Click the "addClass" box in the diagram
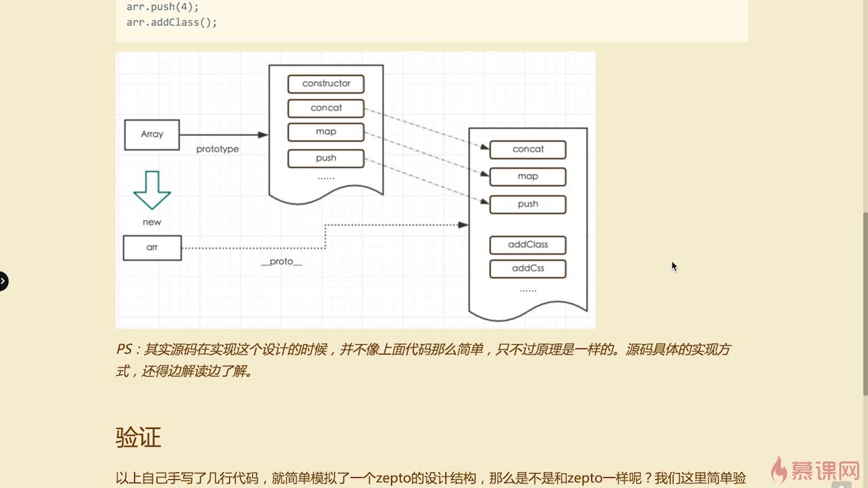Image resolution: width=868 pixels, height=488 pixels. click(x=528, y=245)
